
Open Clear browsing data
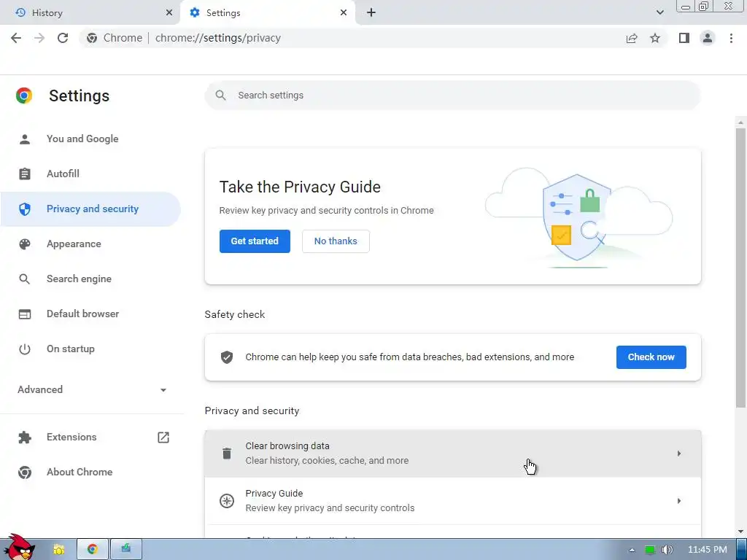[453, 454]
